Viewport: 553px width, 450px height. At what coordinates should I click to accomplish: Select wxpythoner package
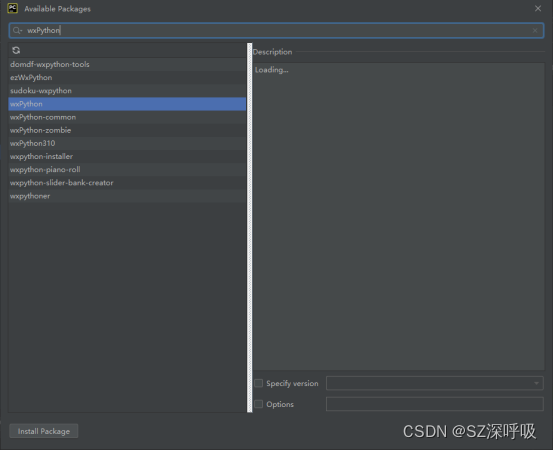pyautogui.click(x=127, y=196)
